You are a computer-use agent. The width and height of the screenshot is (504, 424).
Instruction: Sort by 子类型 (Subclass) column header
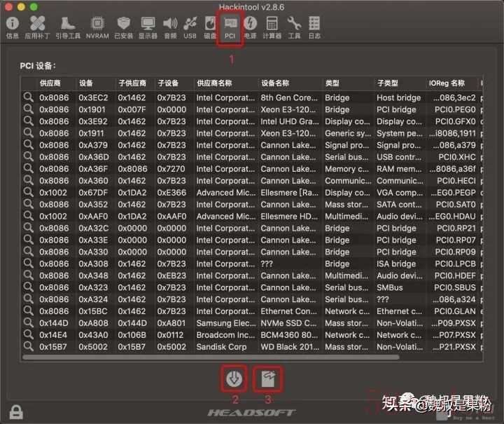(387, 83)
